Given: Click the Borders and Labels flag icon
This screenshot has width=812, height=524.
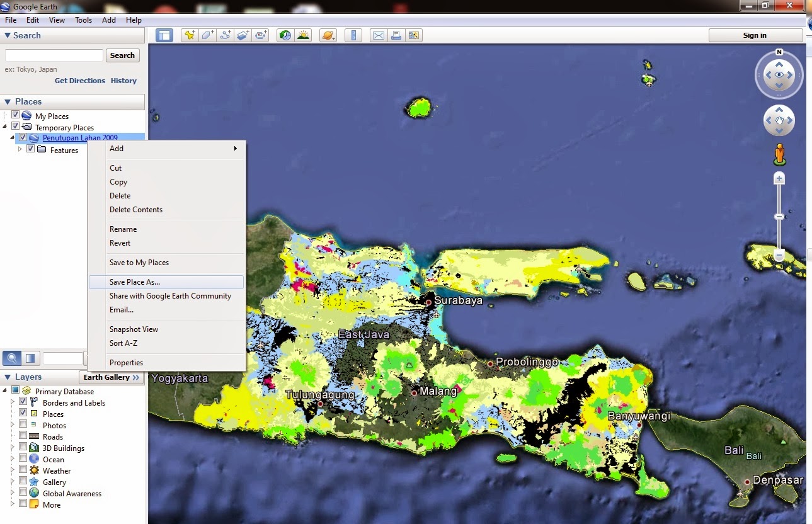Looking at the screenshot, I should [34, 402].
